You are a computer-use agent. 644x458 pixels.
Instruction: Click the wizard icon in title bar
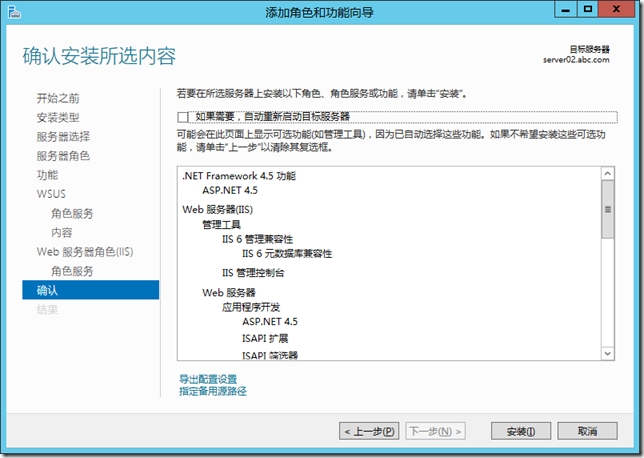pyautogui.click(x=15, y=12)
